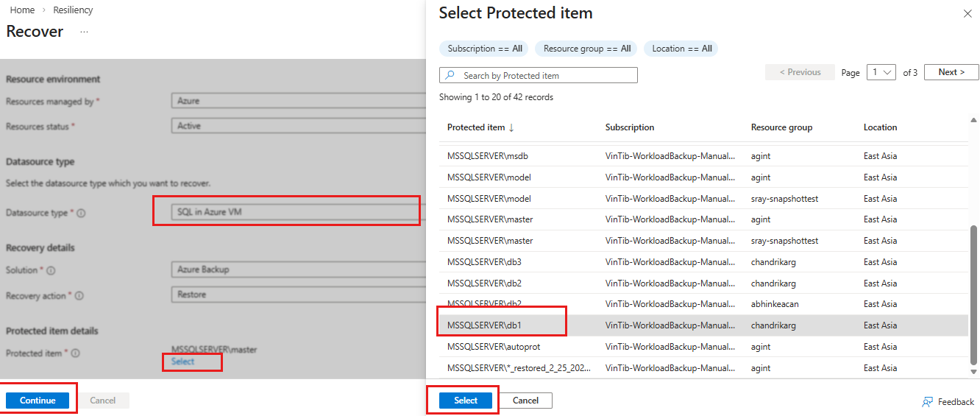Go to the Home breadcrumb
The image size is (980, 416).
(22, 10)
